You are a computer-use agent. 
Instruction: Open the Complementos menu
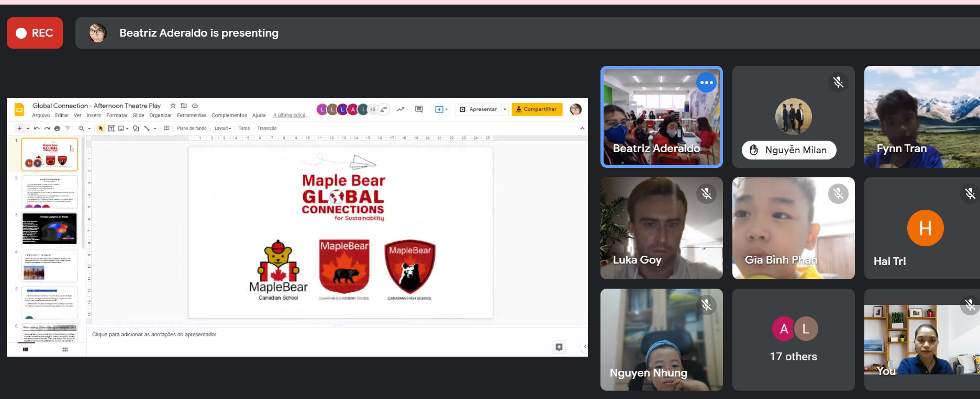[x=229, y=116]
